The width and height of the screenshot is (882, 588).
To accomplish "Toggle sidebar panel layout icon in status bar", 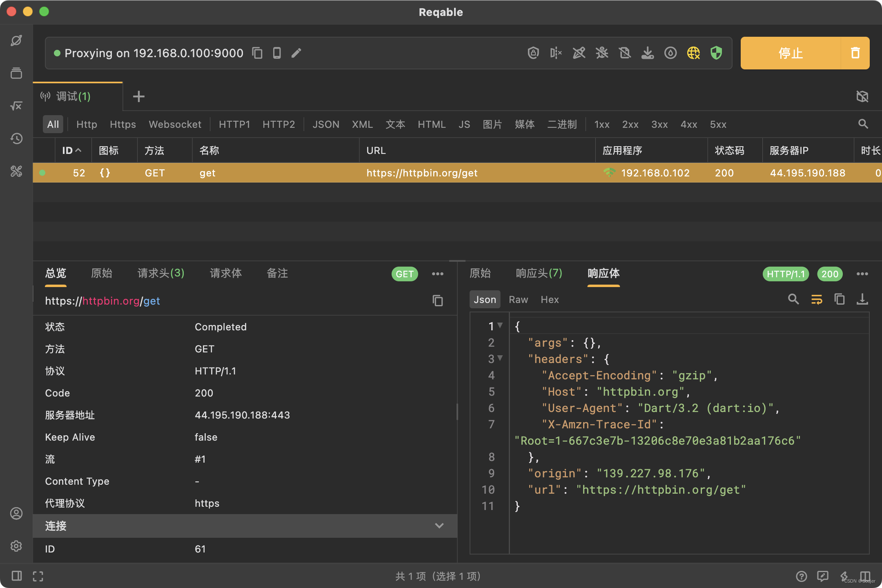I will (x=17, y=576).
